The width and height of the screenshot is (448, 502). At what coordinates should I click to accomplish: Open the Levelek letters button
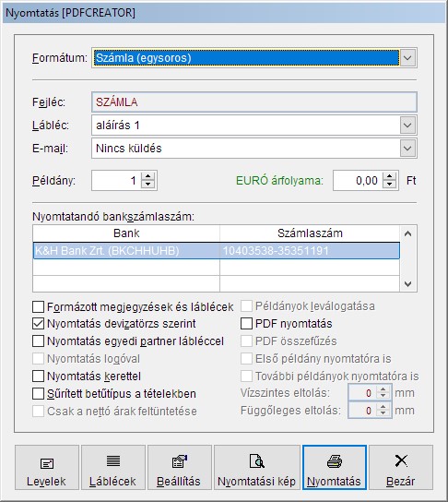[47, 468]
